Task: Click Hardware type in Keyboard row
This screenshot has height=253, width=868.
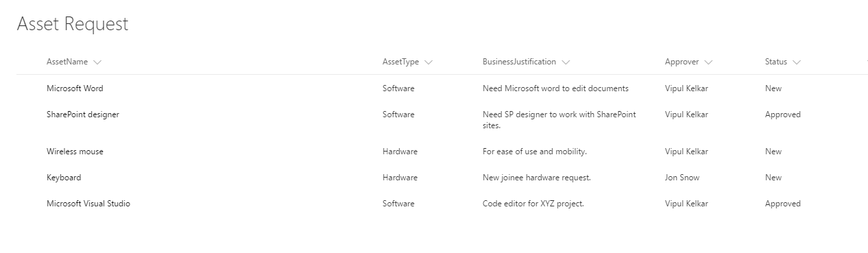Action: 400,178
